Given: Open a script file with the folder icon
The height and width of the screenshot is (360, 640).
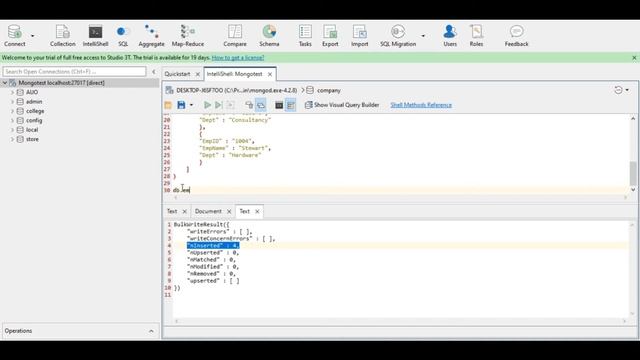Looking at the screenshot, I should (168, 105).
